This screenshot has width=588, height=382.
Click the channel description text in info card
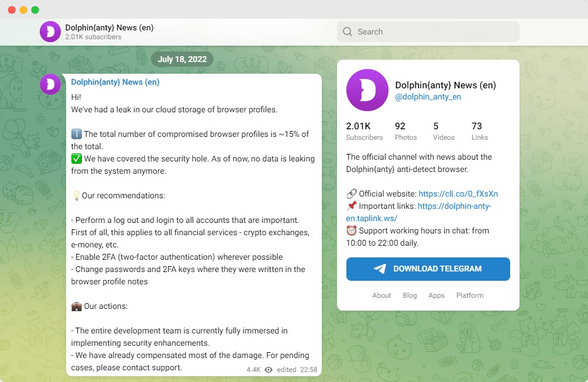coord(419,163)
